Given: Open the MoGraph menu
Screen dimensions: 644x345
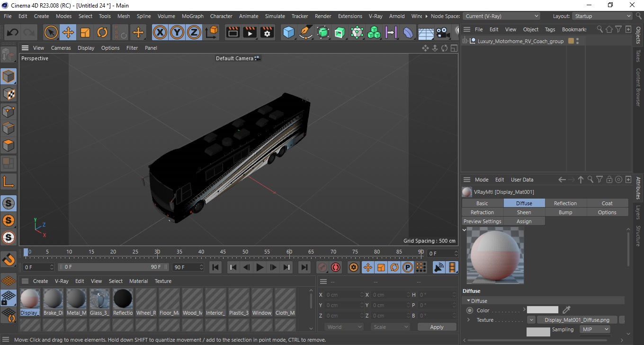Looking at the screenshot, I should click(193, 16).
